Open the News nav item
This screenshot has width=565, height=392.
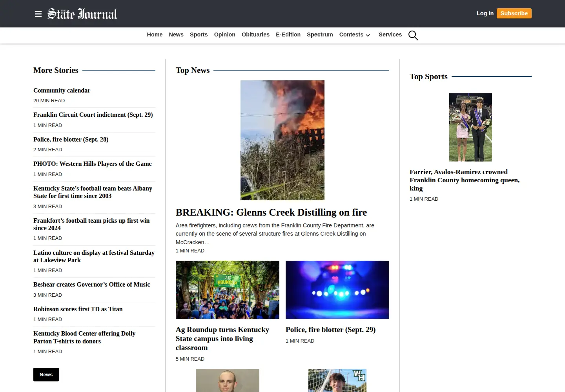coord(176,34)
